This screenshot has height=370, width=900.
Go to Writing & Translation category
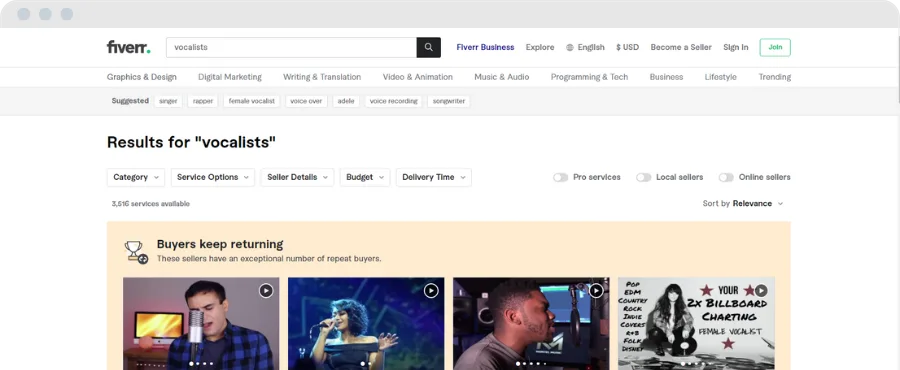click(322, 77)
